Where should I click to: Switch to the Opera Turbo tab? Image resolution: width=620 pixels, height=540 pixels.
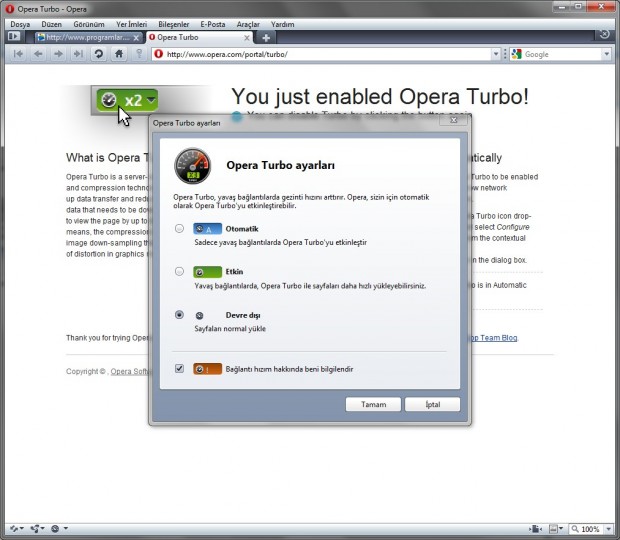pos(199,38)
